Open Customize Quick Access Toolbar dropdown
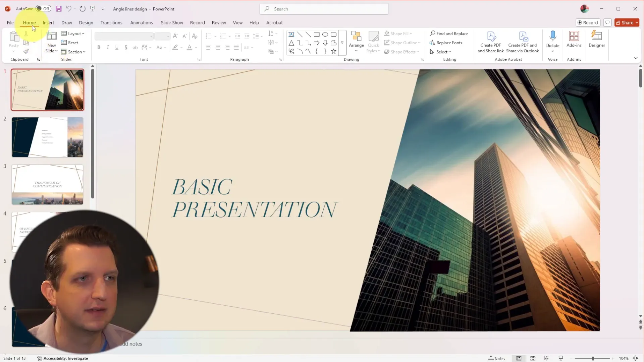 (103, 9)
